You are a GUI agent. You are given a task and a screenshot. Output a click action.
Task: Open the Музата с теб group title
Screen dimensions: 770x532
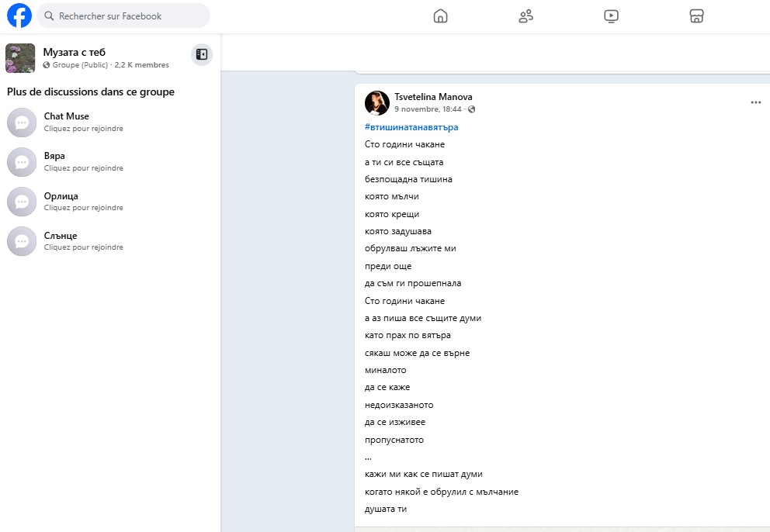pos(75,53)
